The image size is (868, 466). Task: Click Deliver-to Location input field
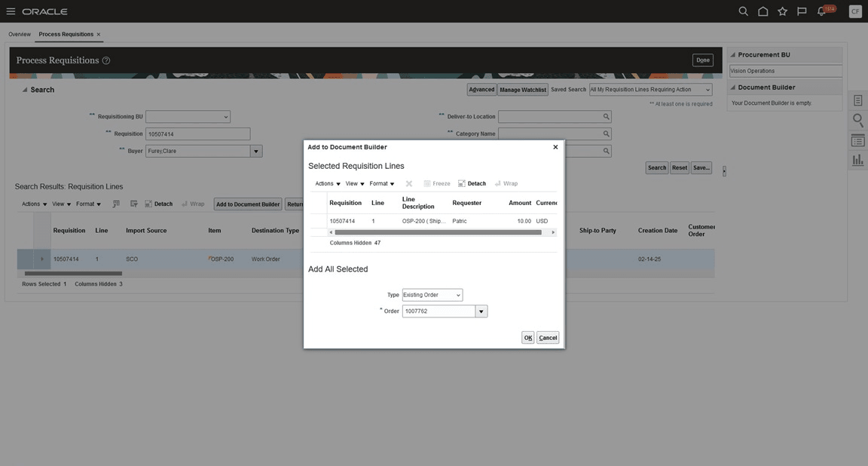[x=550, y=117]
